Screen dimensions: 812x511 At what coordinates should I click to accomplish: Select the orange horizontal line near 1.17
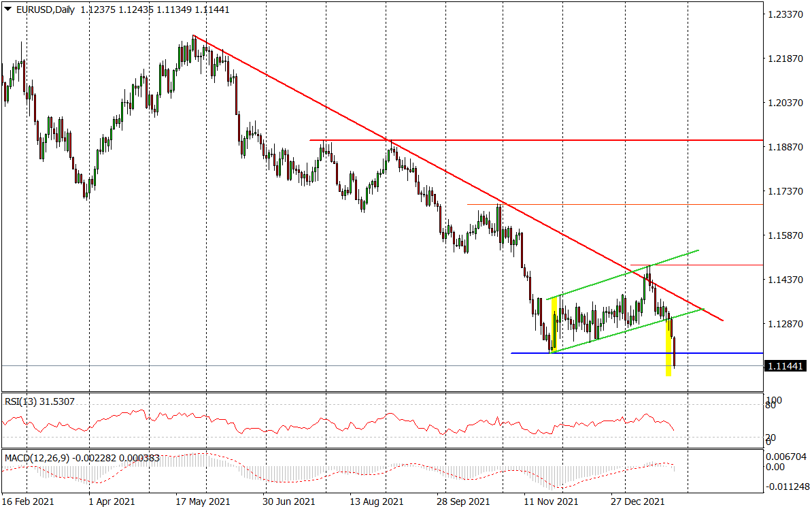615,205
